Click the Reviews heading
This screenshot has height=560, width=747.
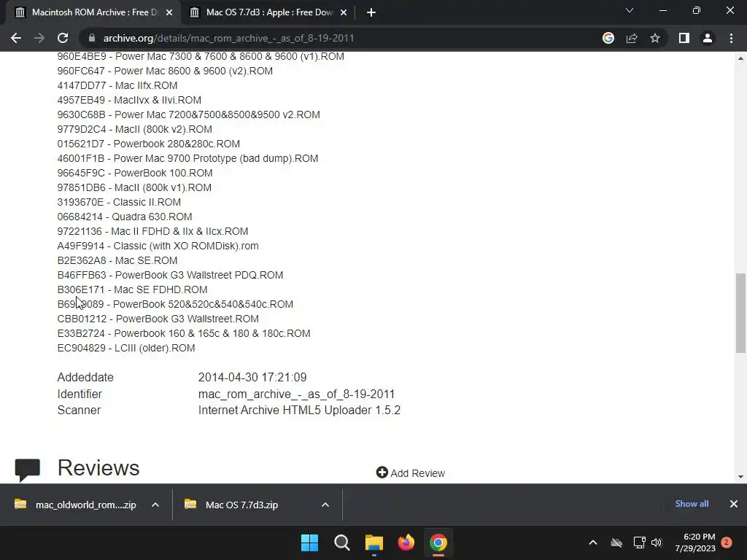pos(98,468)
